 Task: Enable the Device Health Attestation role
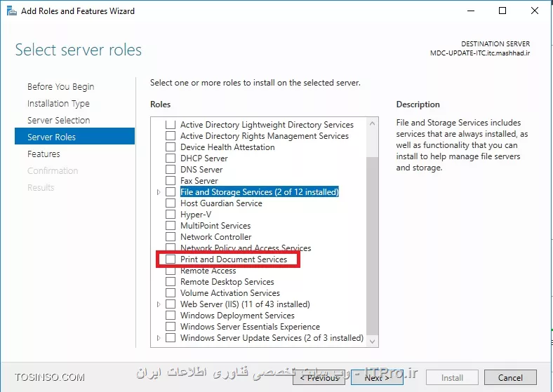171,147
